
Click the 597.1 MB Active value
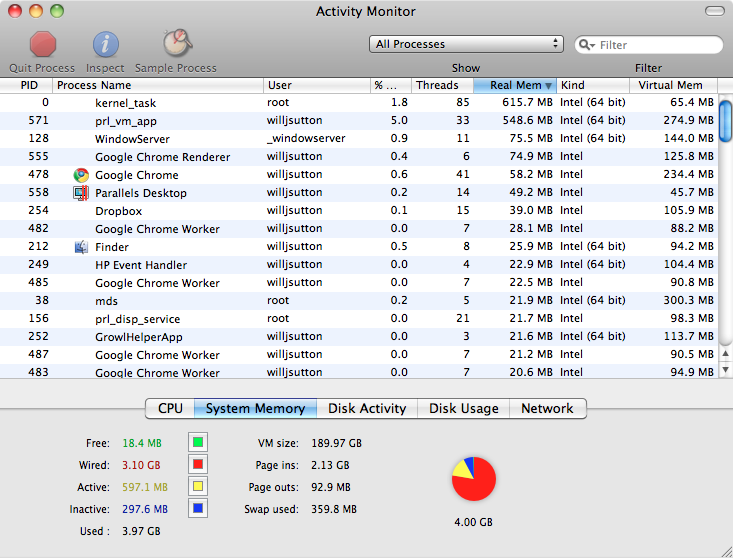coord(145,487)
